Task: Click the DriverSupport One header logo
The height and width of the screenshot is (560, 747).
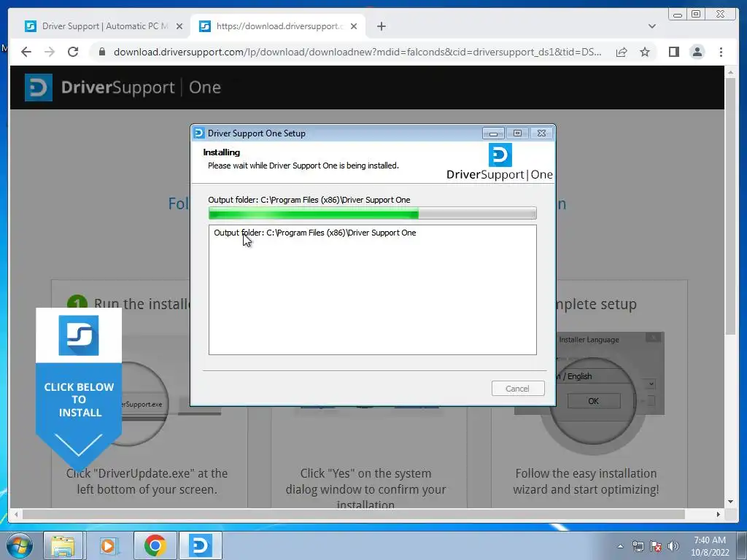Action: click(x=123, y=87)
